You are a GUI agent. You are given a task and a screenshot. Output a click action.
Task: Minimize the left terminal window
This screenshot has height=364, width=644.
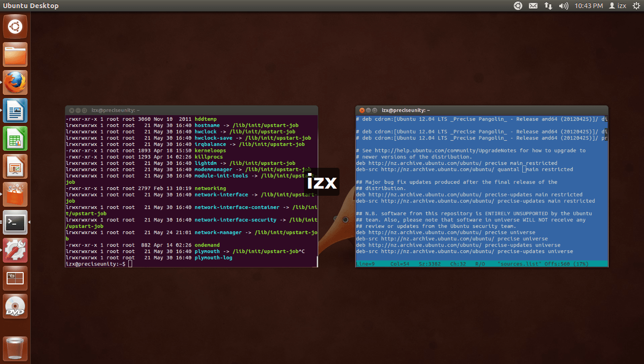pyautogui.click(x=78, y=110)
